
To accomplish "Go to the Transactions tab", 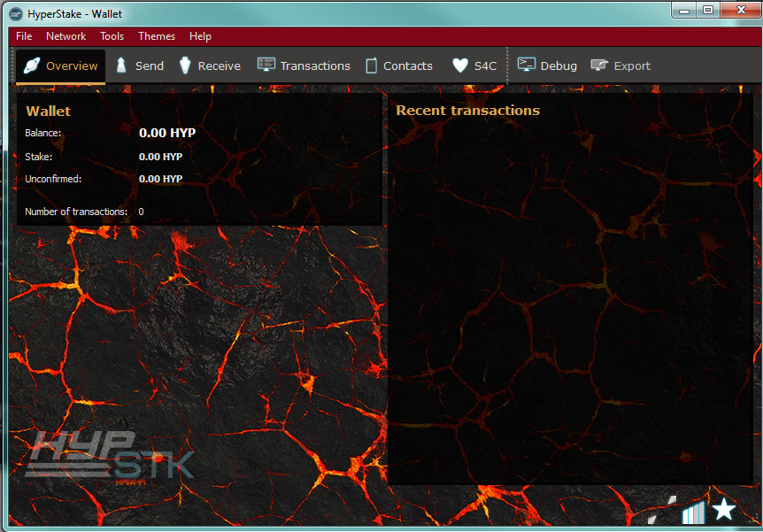I will click(x=304, y=66).
